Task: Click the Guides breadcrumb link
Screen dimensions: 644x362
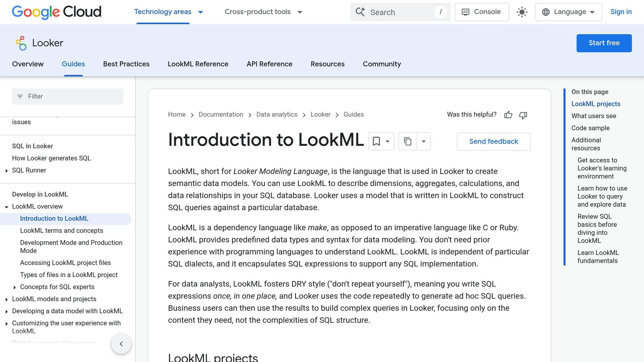Action: [353, 115]
